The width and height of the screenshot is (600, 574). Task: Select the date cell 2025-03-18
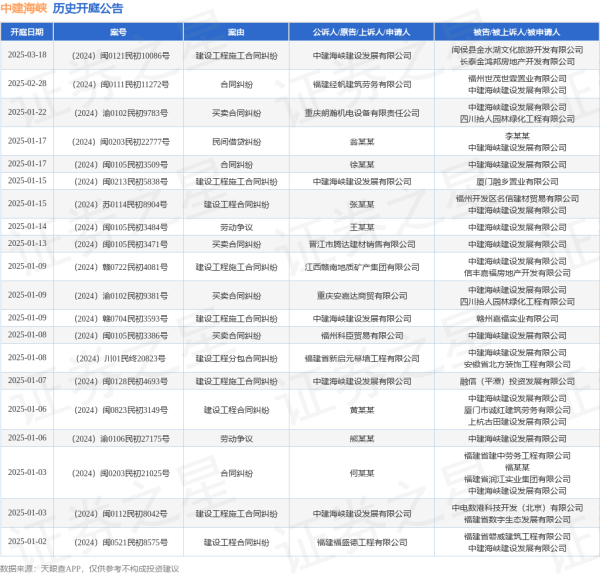point(27,55)
